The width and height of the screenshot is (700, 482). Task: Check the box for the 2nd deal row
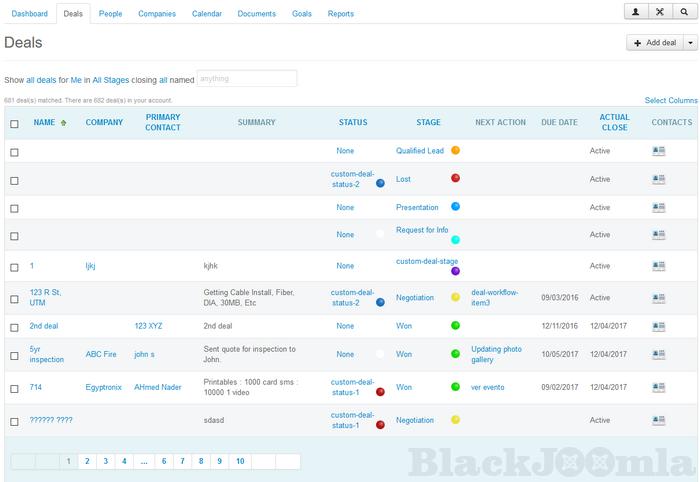tap(14, 326)
